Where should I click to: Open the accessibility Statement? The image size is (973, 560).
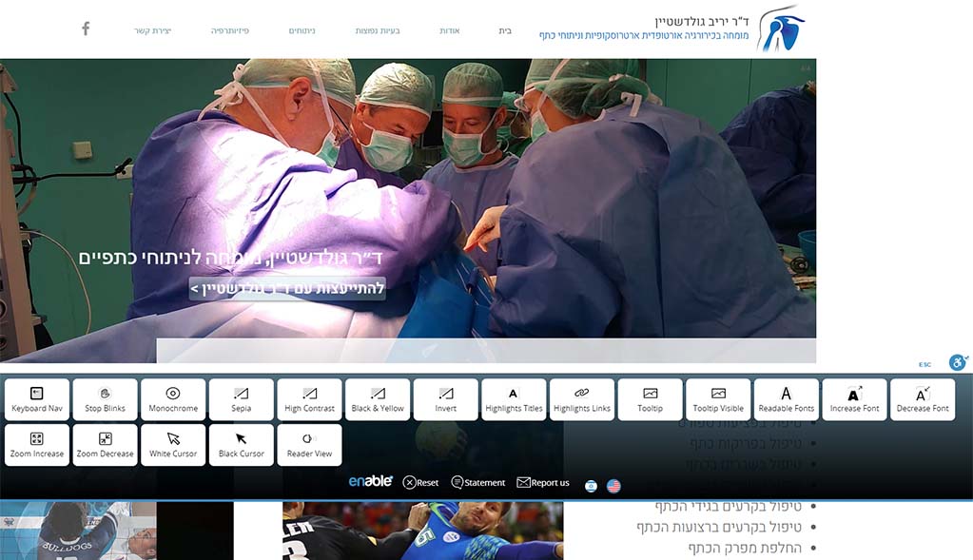(x=478, y=482)
